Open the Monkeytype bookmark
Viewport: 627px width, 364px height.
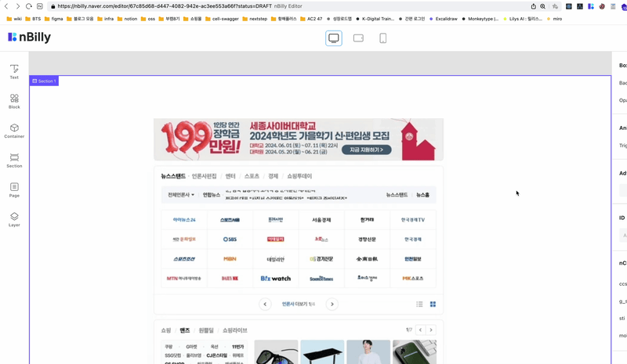480,19
